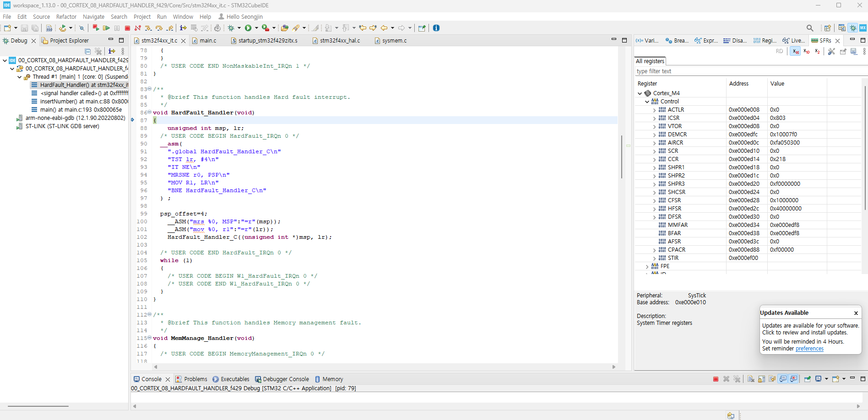
Task: Switch to the C/C++ perspective icon
Action: tap(842, 28)
